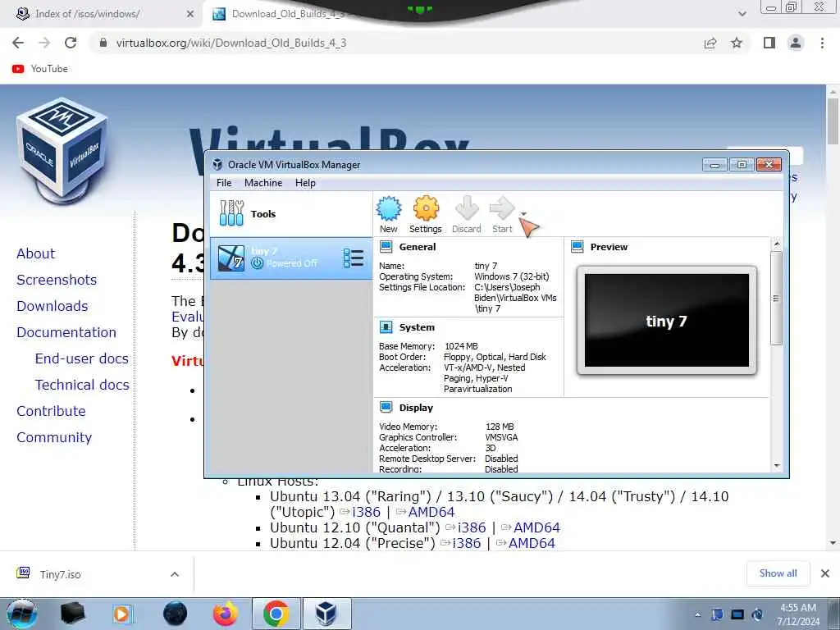Close the Index of /isos/windows/ tab
840x630 pixels.
pos(189,15)
